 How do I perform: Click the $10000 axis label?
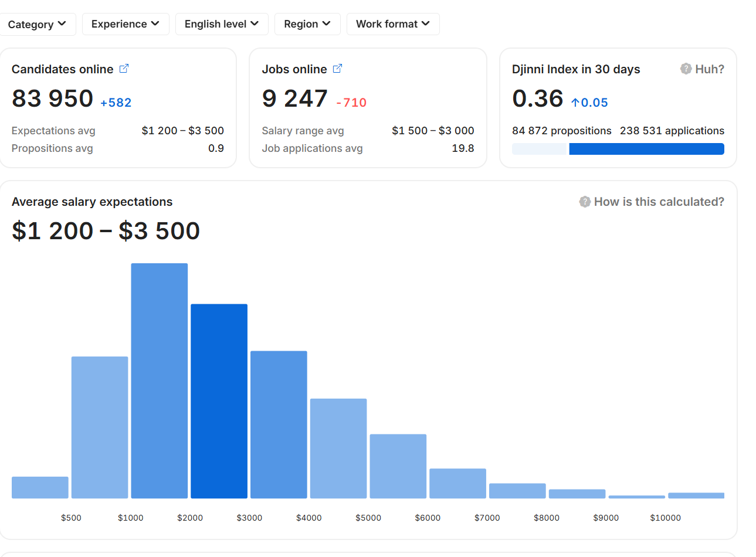click(x=666, y=518)
